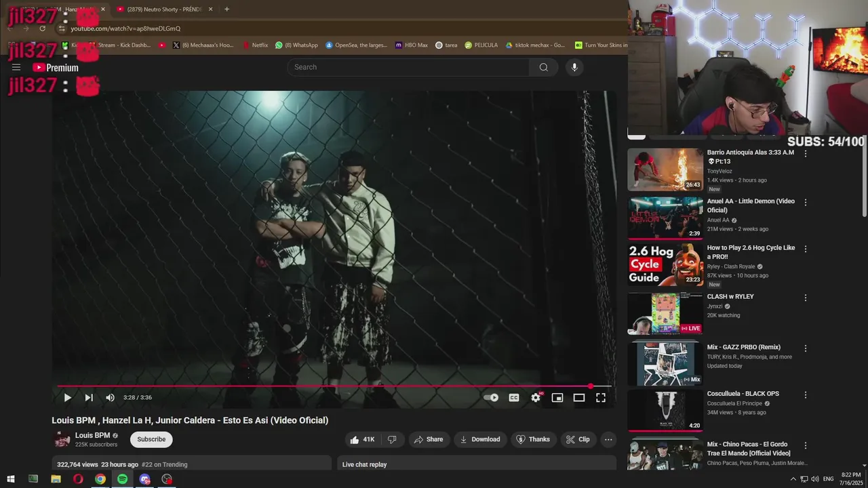This screenshot has height=488, width=868.
Task: Open File Explorer from taskbar
Action: tap(56, 479)
